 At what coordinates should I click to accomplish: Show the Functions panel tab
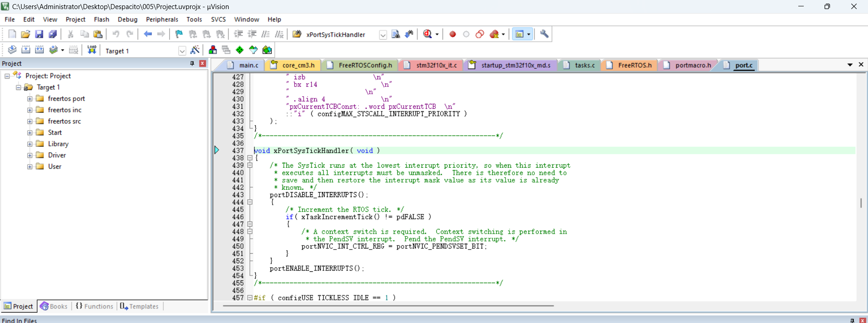[94, 306]
